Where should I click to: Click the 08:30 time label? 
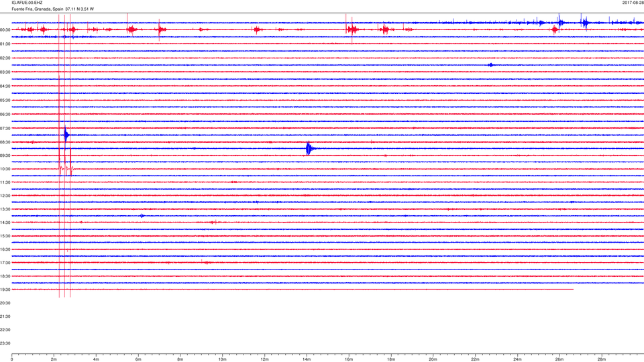tap(5, 142)
